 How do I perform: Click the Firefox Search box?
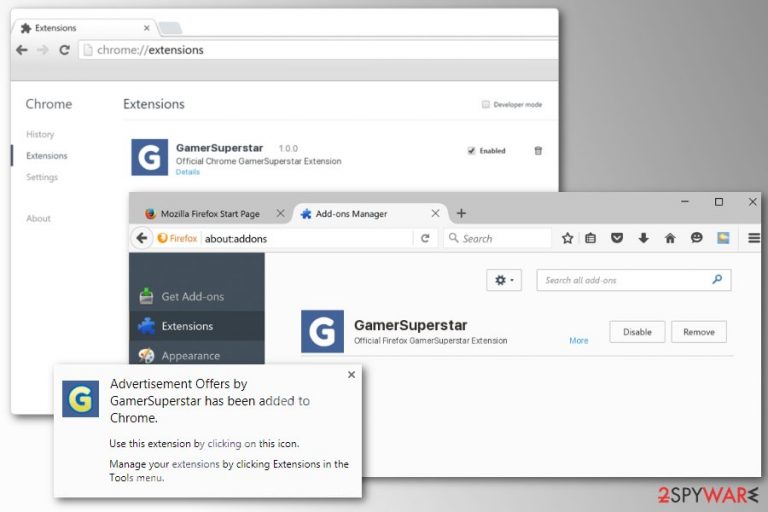[498, 239]
